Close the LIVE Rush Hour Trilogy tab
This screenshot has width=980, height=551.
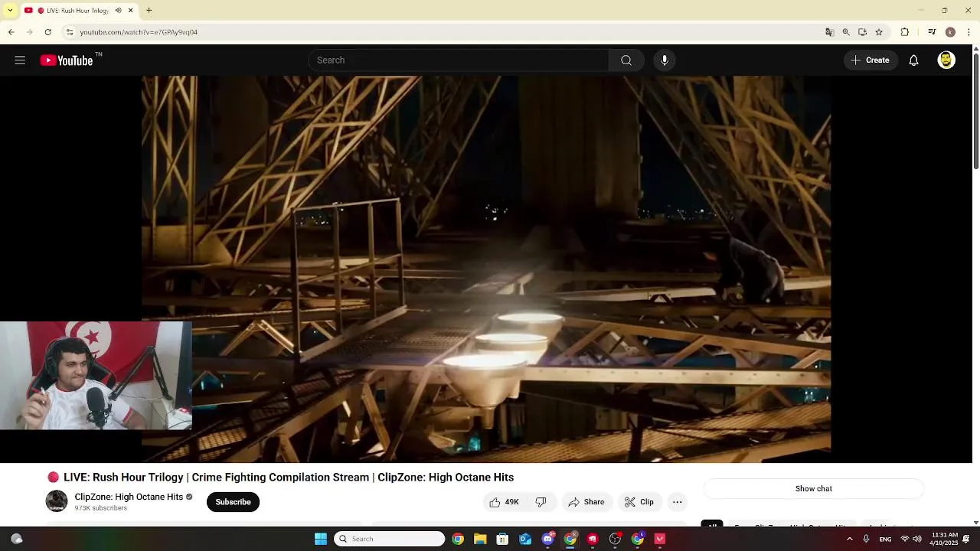(x=131, y=11)
